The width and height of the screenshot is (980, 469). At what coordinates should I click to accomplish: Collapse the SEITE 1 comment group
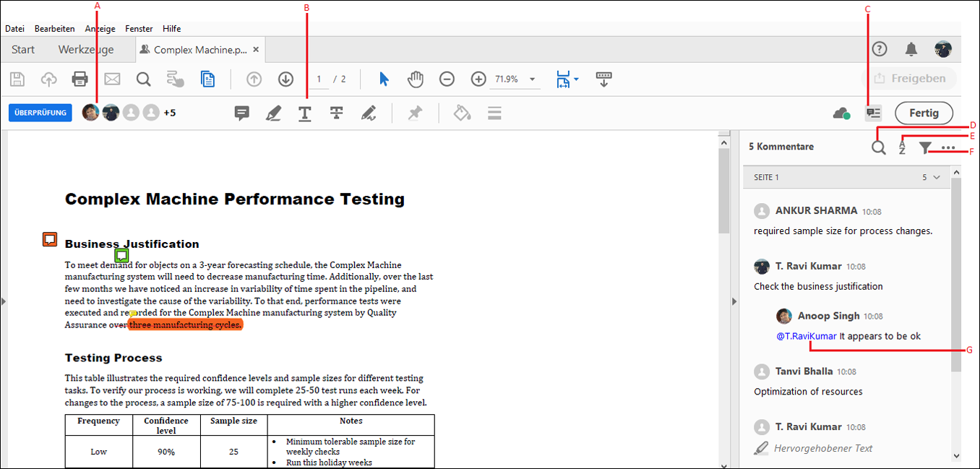[x=937, y=176]
